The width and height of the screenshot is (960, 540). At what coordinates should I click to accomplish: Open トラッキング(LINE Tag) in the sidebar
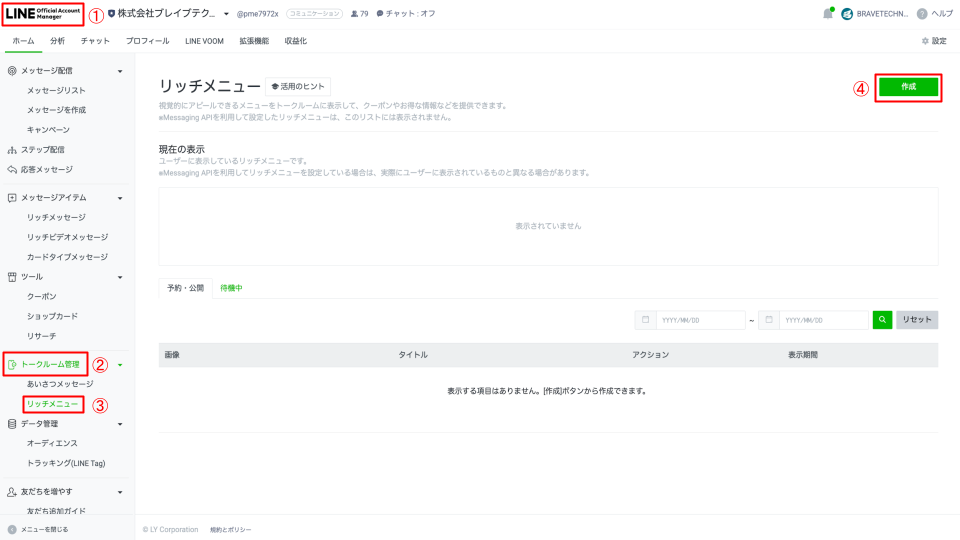click(x=66, y=463)
